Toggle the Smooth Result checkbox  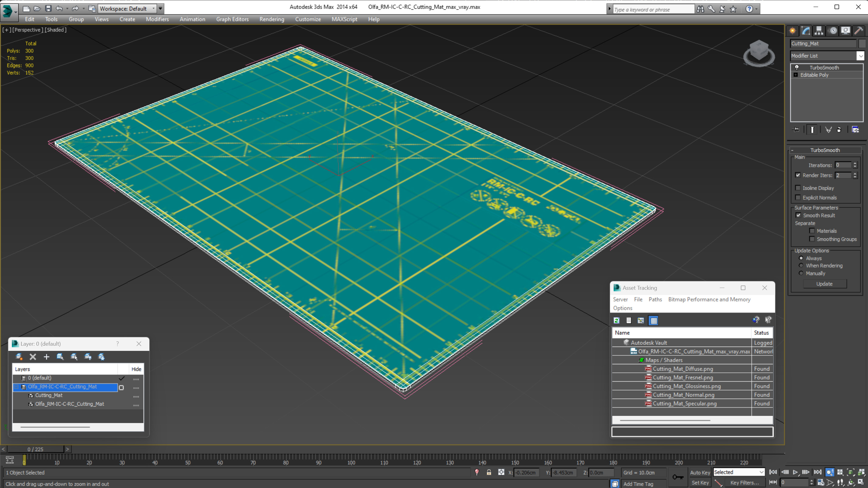798,215
